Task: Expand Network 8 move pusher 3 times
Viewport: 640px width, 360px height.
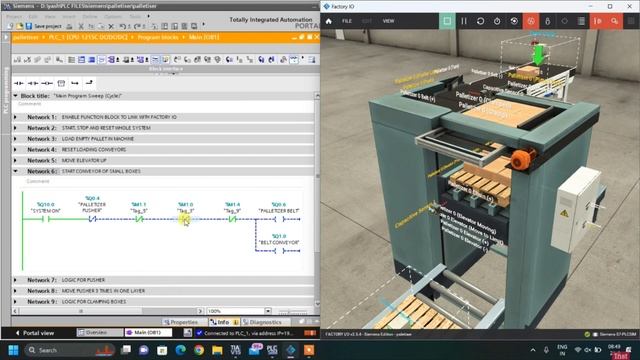Action: [x=16, y=291]
